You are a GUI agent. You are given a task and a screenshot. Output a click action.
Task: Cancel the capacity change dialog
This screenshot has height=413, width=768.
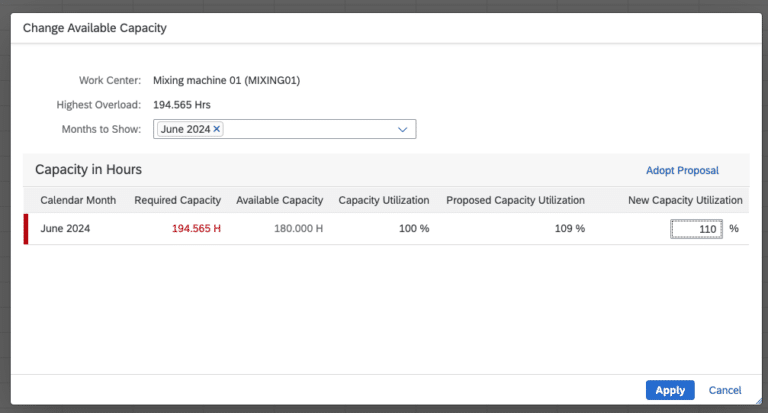click(725, 390)
